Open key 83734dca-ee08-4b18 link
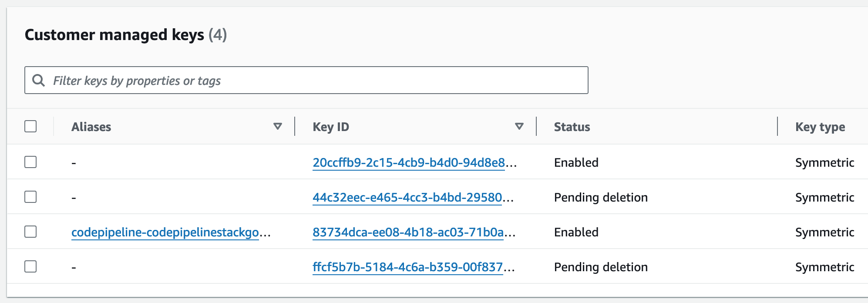 click(x=414, y=232)
